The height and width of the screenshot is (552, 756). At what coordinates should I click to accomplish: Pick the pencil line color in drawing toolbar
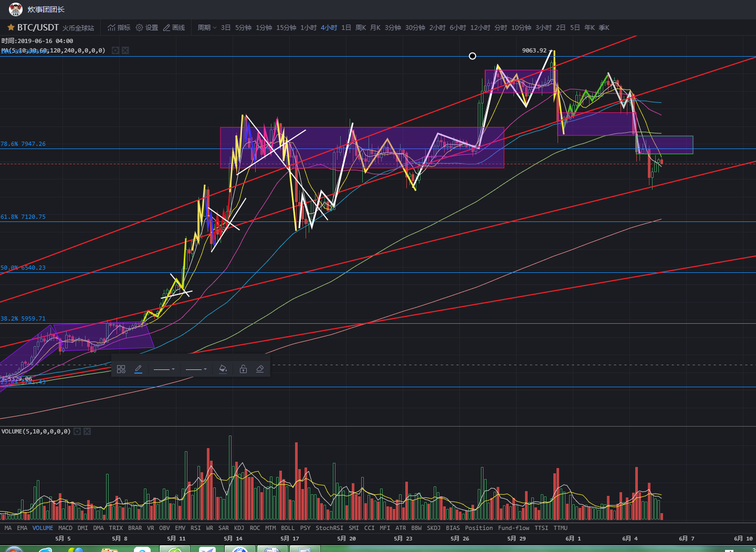click(x=138, y=369)
